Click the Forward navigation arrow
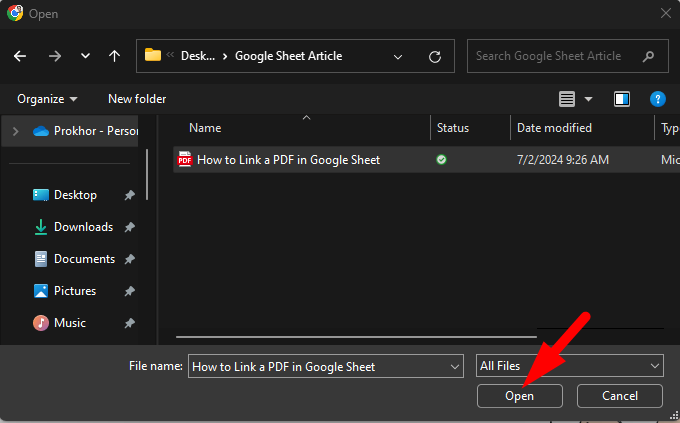680x423 pixels. [54, 56]
